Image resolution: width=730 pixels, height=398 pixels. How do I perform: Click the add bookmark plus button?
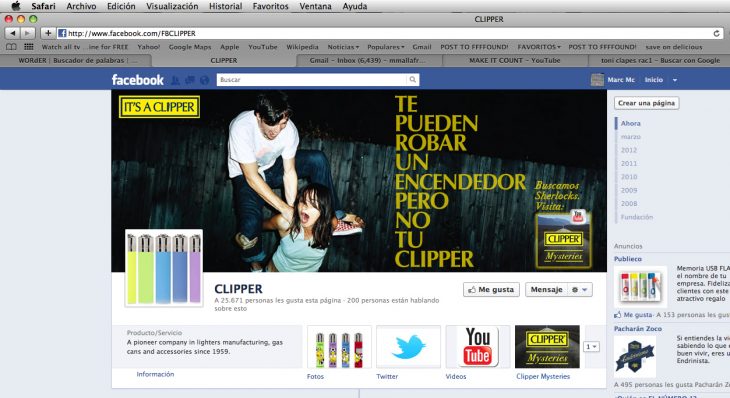point(48,33)
